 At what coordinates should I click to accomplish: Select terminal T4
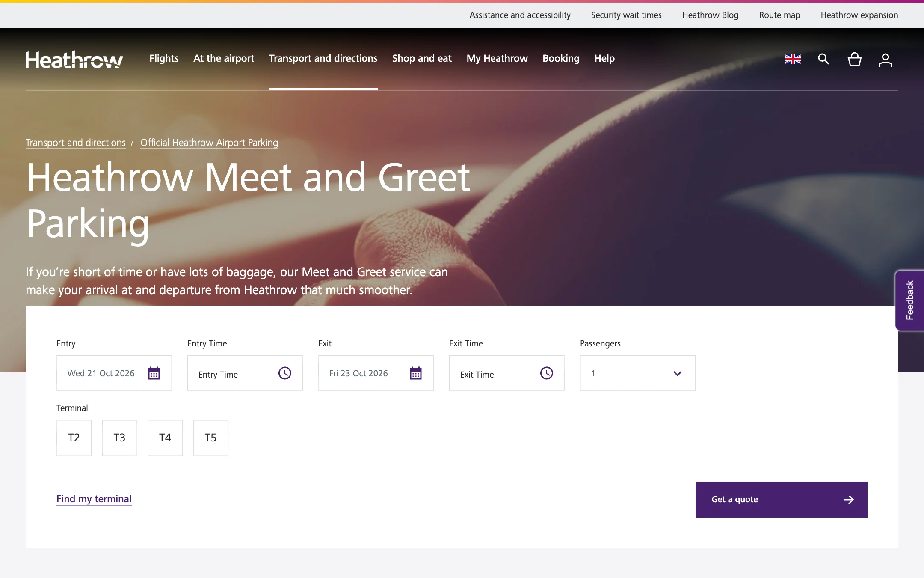pyautogui.click(x=165, y=438)
